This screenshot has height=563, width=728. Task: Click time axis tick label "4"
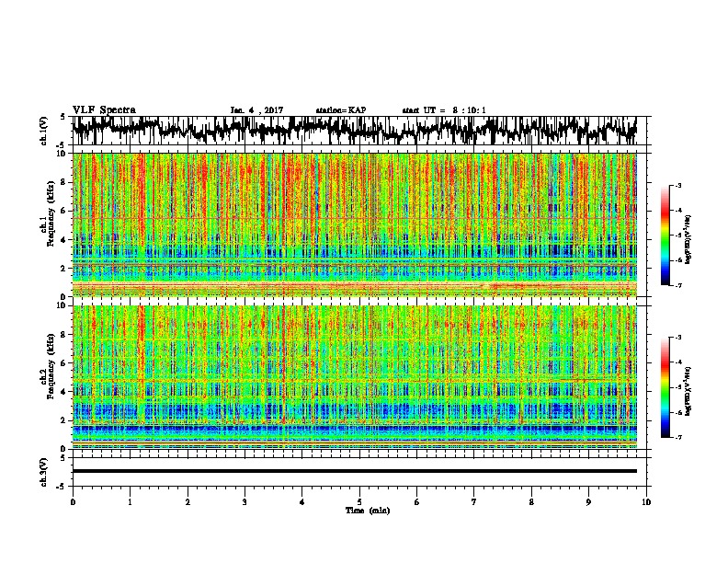(302, 502)
